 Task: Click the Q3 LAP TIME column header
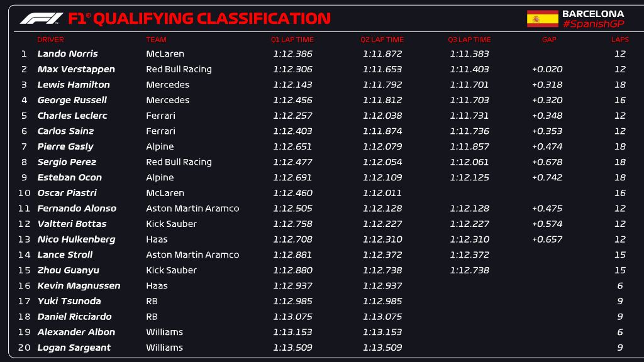pos(469,40)
